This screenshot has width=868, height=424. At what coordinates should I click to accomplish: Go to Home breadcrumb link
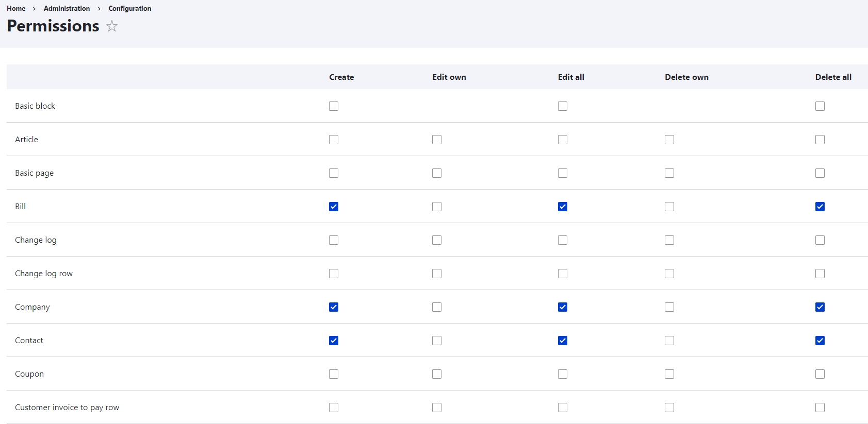pos(16,8)
